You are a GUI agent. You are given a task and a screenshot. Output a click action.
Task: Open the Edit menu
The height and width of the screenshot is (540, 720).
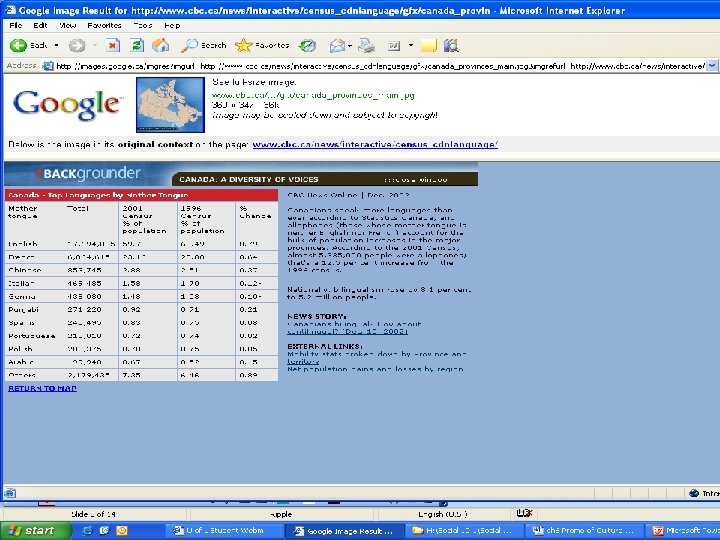pos(40,25)
